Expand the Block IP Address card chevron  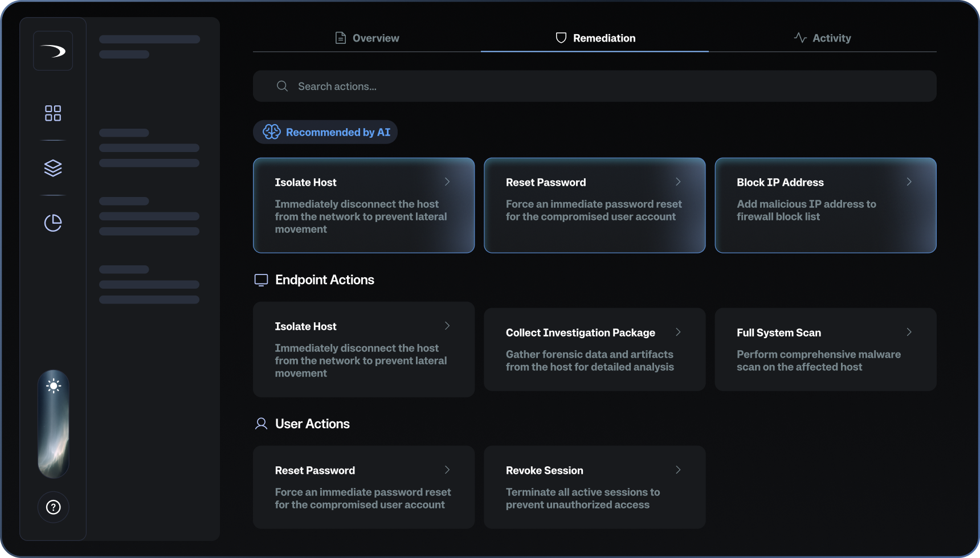909,182
